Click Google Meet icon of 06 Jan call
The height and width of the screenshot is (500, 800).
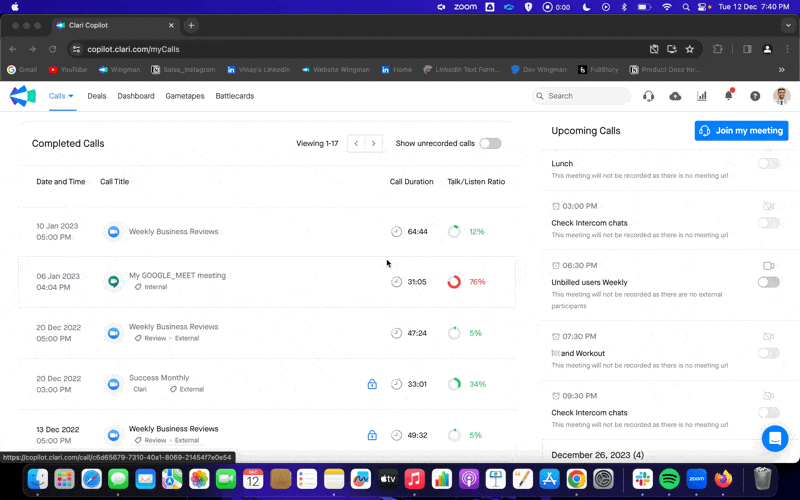[x=113, y=282]
